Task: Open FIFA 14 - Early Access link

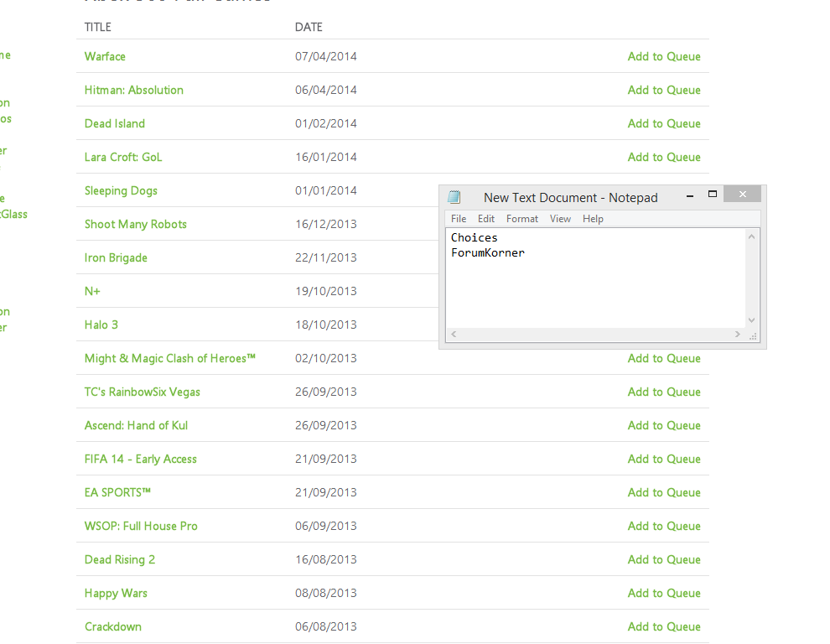Action: coord(141,460)
